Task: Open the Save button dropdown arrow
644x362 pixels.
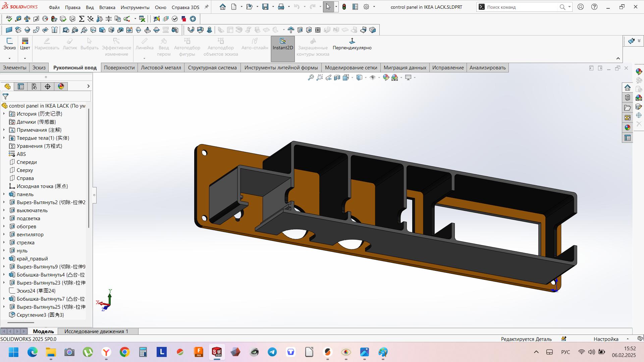Action: 273,7
